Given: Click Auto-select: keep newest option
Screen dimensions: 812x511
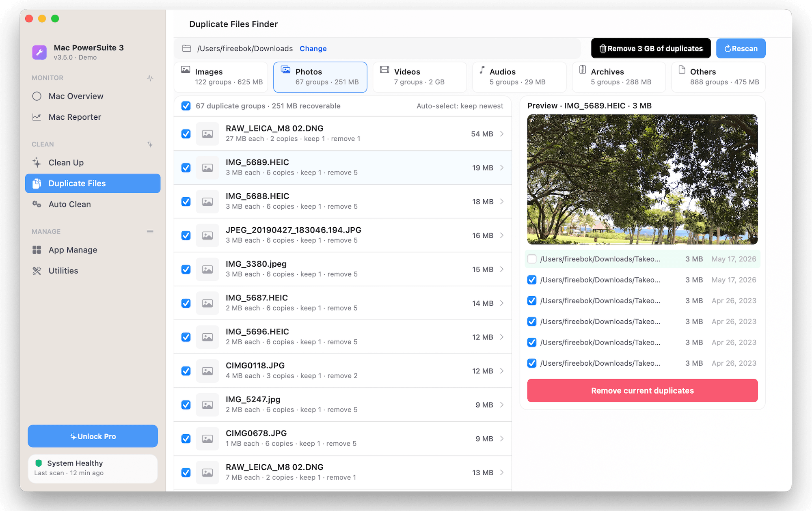Looking at the screenshot, I should 460,106.
